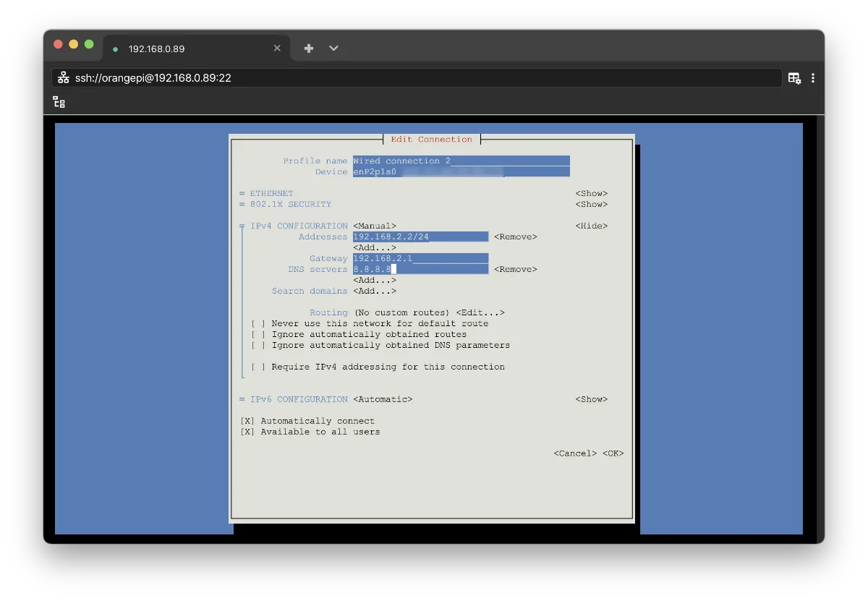Expand the tab list chevron

(333, 48)
